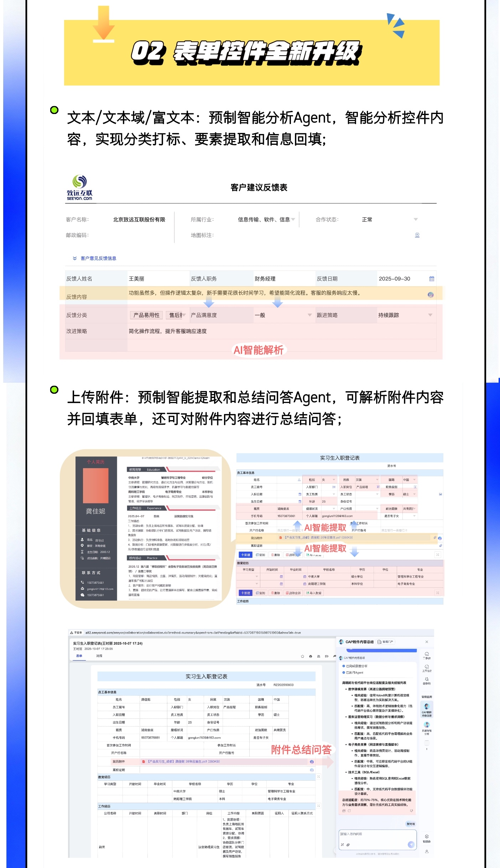Click the 新对话 button

411,824
